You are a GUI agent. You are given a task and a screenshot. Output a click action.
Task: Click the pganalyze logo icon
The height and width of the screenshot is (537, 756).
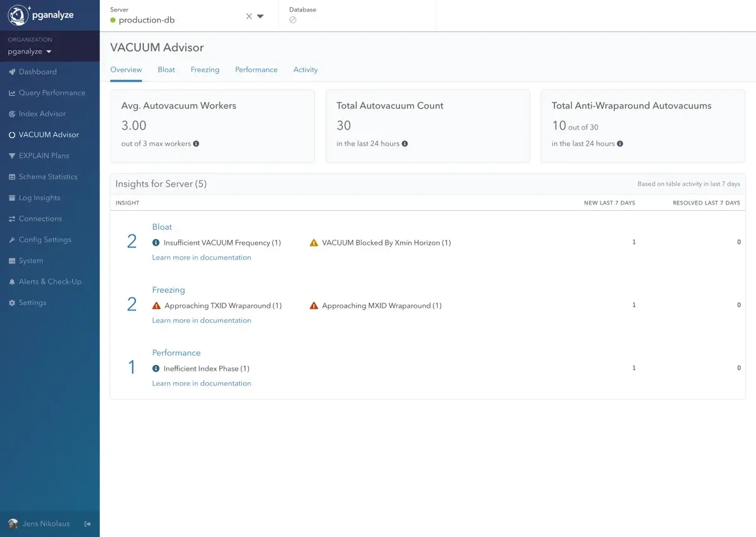18,15
